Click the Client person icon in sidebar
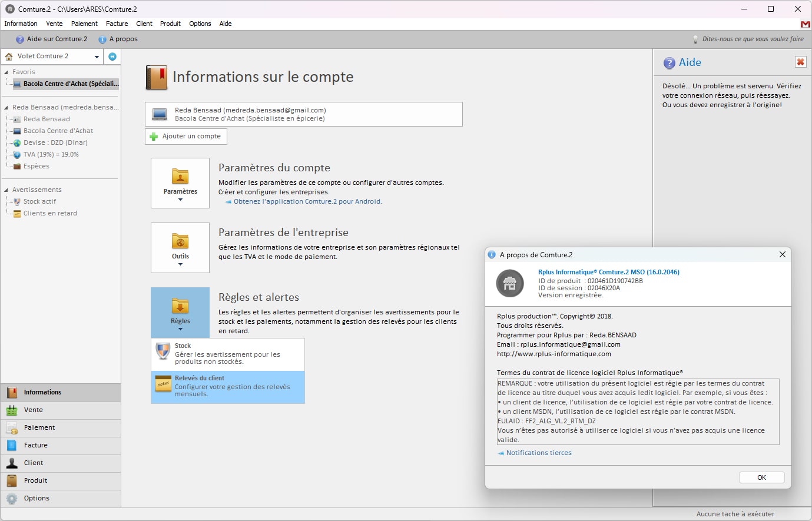Screen dimensions: 812x521 tap(12, 463)
